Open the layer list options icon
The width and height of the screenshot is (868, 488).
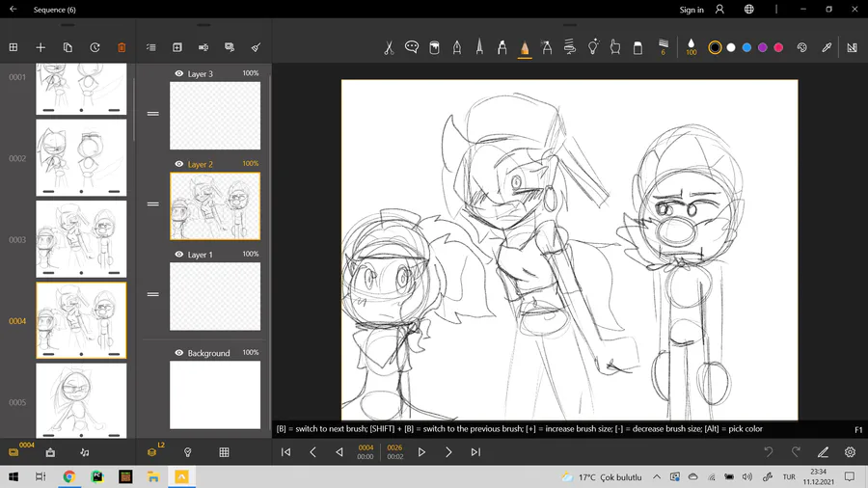151,47
